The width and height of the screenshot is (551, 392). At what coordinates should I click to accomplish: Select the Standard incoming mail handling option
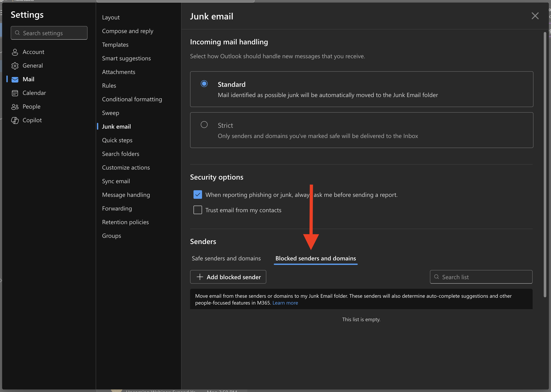[204, 84]
